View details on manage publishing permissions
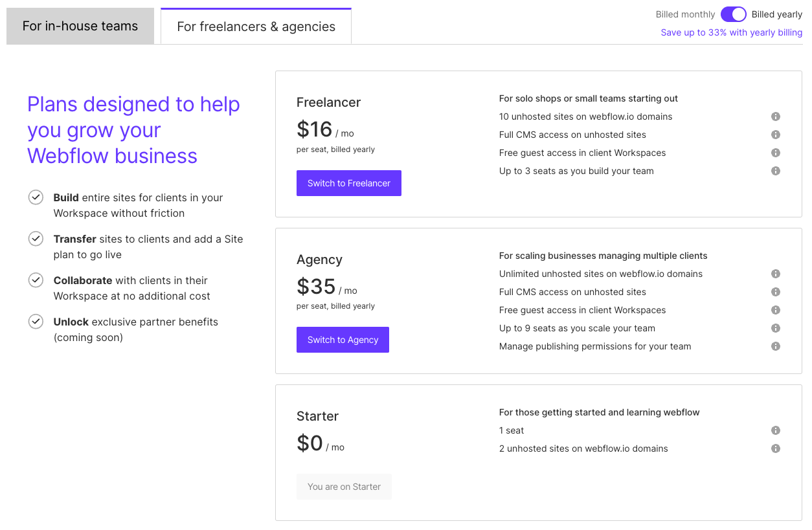The height and width of the screenshot is (530, 812). (x=775, y=346)
